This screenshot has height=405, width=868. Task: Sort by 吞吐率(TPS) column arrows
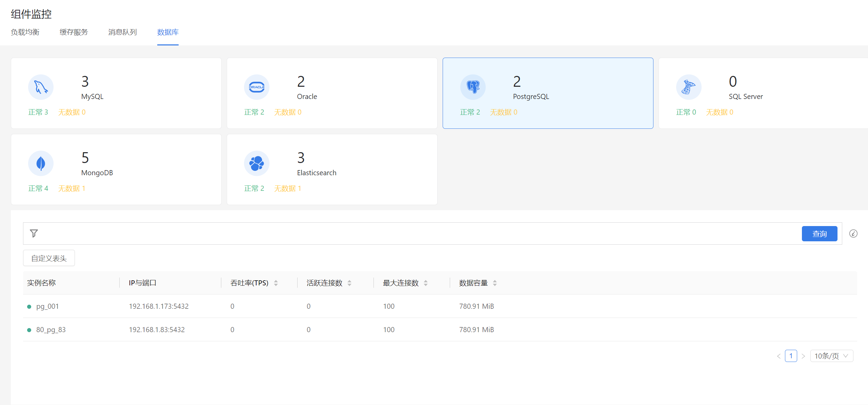point(276,283)
